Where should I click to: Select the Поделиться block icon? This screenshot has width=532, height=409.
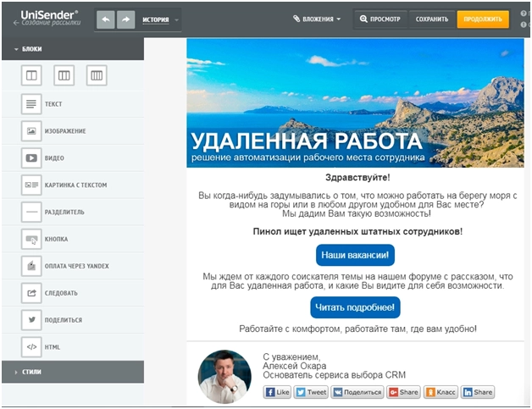(x=31, y=320)
